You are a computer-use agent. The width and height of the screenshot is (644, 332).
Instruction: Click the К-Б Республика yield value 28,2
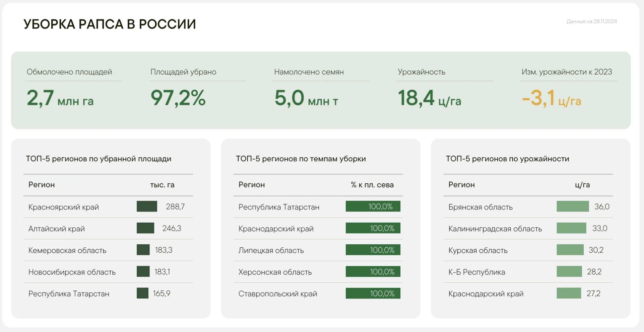pos(594,272)
